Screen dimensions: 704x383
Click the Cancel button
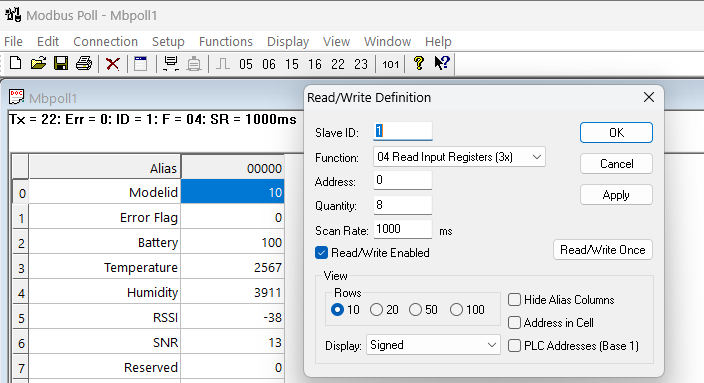pos(616,163)
